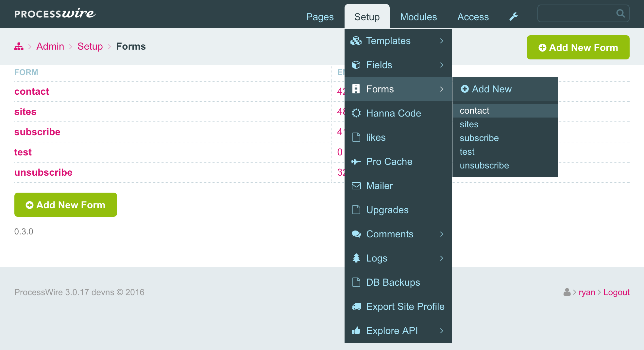The height and width of the screenshot is (350, 644).
Task: Open the Pages top navigation tab
Action: 320,17
